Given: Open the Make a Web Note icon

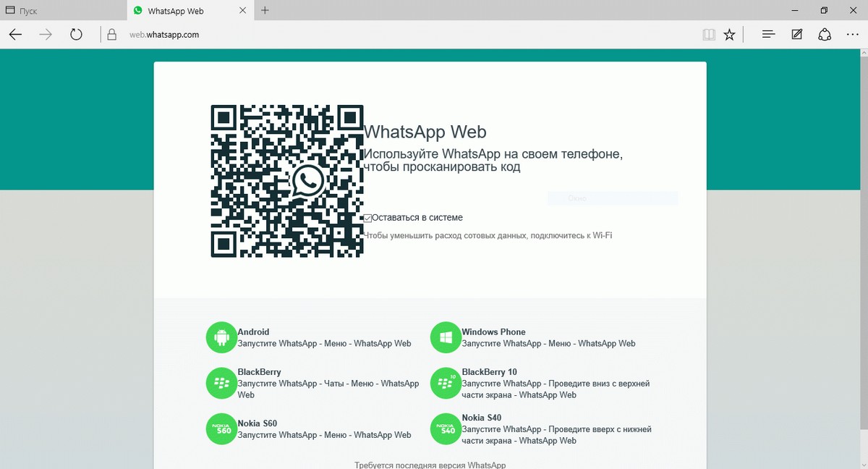Looking at the screenshot, I should coord(797,34).
